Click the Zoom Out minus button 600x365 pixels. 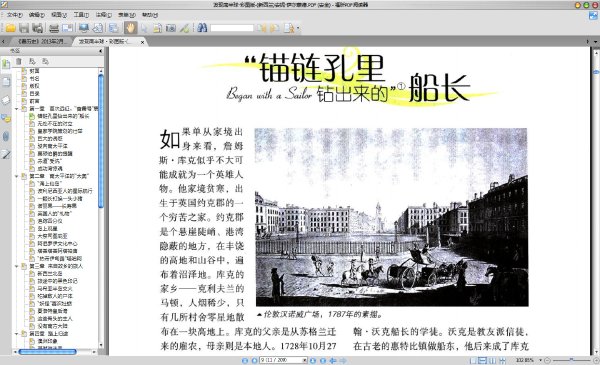tap(547, 360)
